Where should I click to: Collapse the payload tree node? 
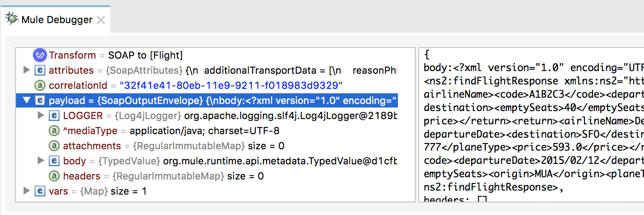click(x=27, y=100)
